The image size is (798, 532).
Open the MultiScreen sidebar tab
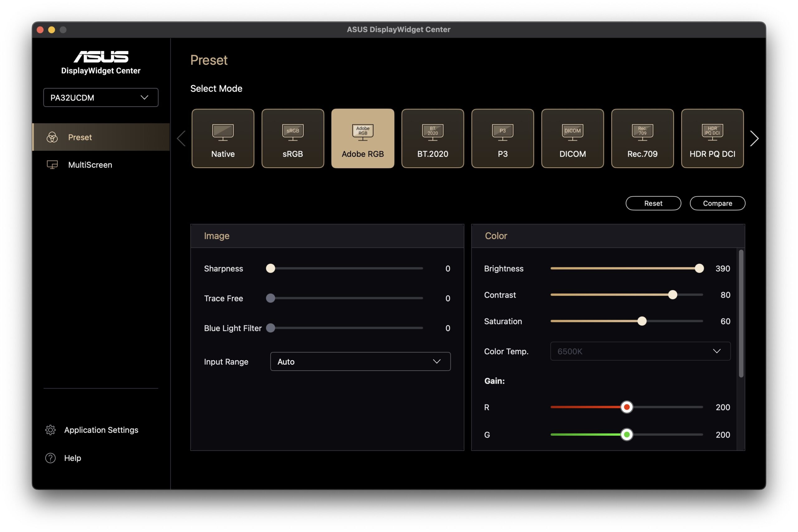[x=90, y=165]
